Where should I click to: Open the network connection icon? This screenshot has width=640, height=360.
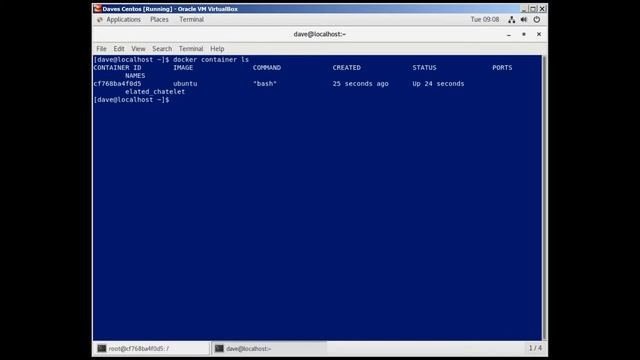pyautogui.click(x=511, y=20)
